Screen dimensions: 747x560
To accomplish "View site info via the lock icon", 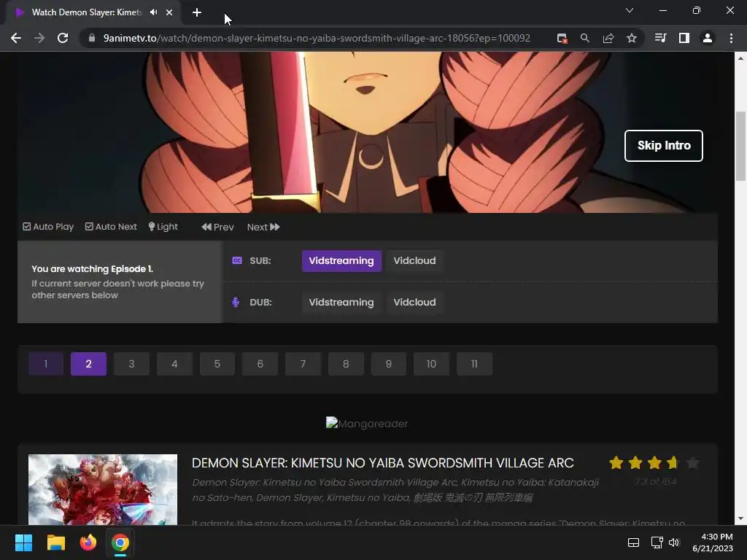I will (x=92, y=38).
